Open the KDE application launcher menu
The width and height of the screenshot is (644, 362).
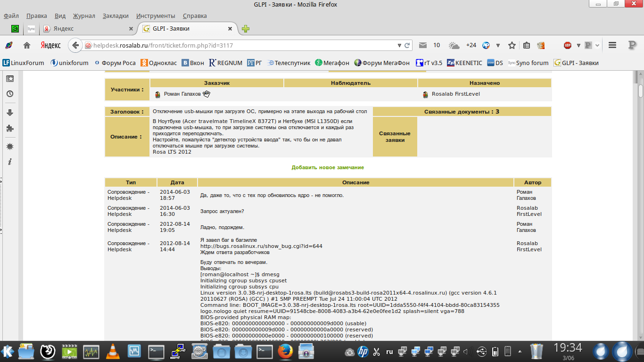[8, 352]
